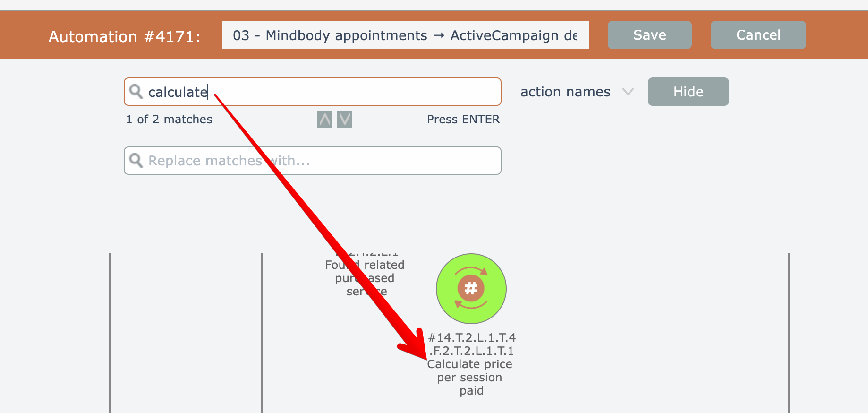Focus the automation name field
Viewport: 868px width, 413px height.
405,35
